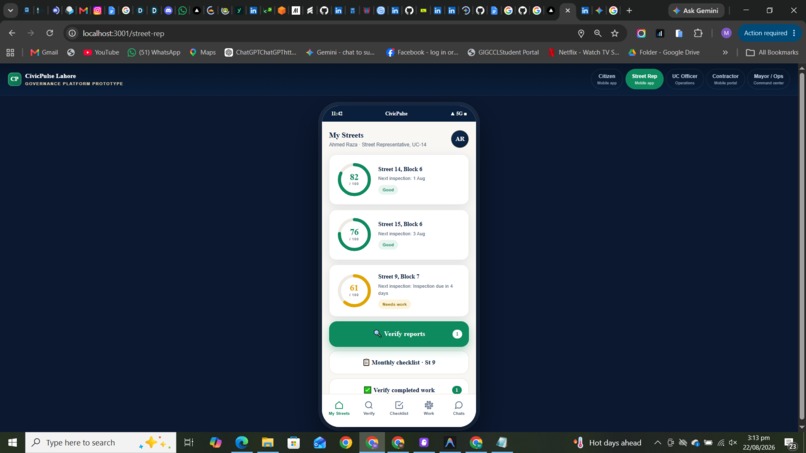Click the Needs work status badge

tap(394, 304)
